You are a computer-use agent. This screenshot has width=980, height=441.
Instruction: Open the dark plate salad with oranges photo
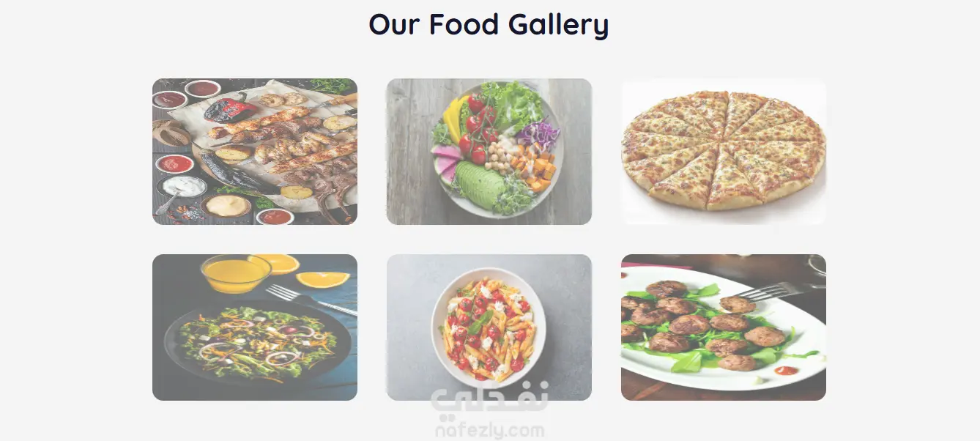click(x=255, y=327)
